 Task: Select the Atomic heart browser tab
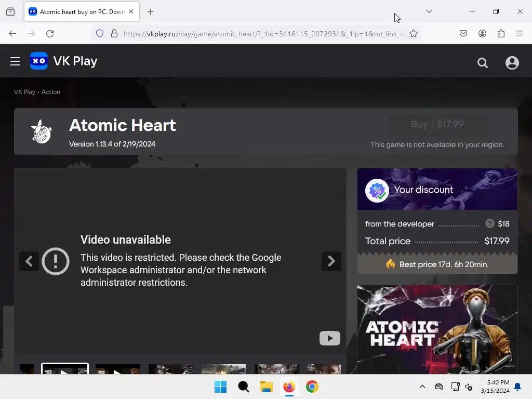[82, 12]
